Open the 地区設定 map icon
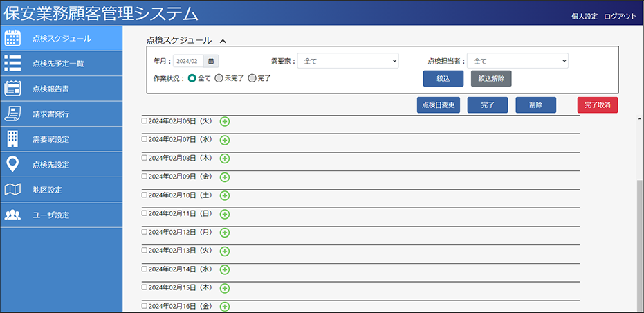 (x=13, y=189)
